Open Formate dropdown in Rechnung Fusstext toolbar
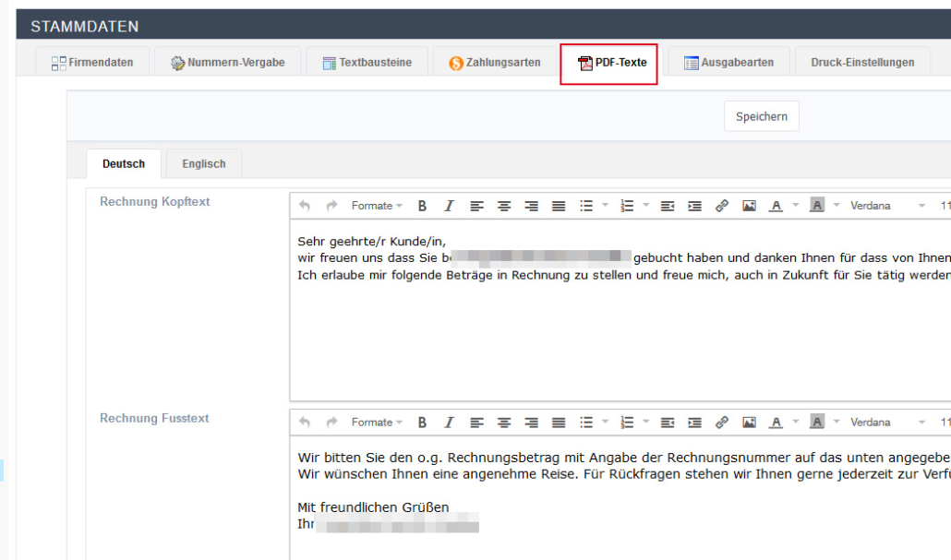The width and height of the screenshot is (951, 560). coord(377,423)
